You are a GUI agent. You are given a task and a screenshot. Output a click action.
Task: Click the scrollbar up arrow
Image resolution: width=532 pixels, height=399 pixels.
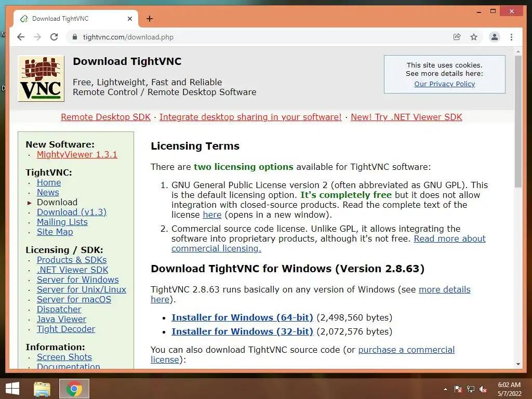tap(518, 52)
